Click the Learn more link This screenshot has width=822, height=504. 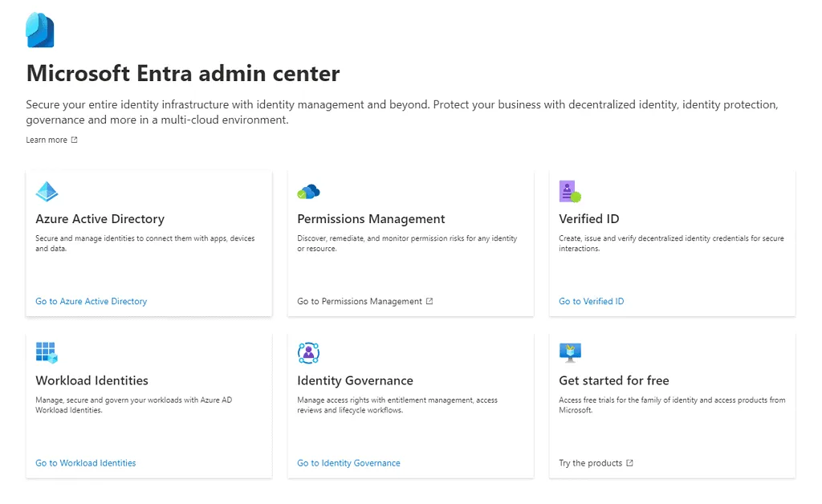point(47,140)
